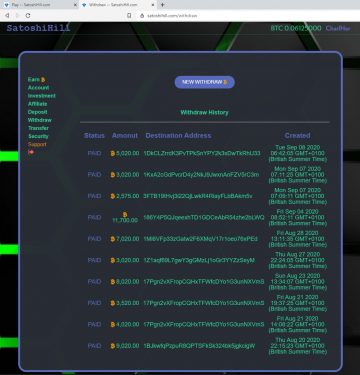Open the Security sidebar link
The image size is (360, 375).
38,136
